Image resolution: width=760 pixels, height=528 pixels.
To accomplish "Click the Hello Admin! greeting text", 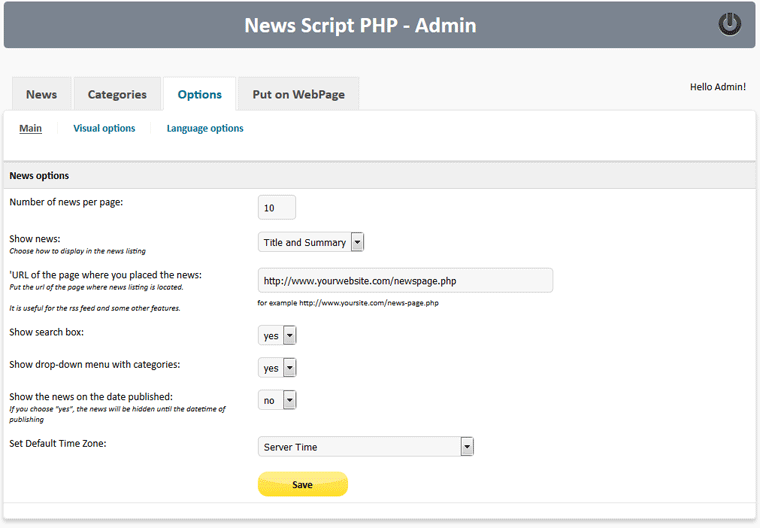I will tap(718, 87).
